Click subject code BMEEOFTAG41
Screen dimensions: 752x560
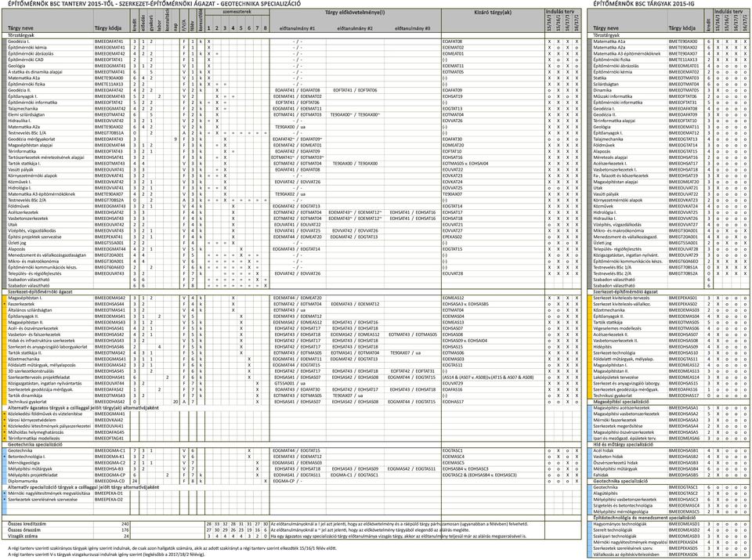click(x=109, y=439)
